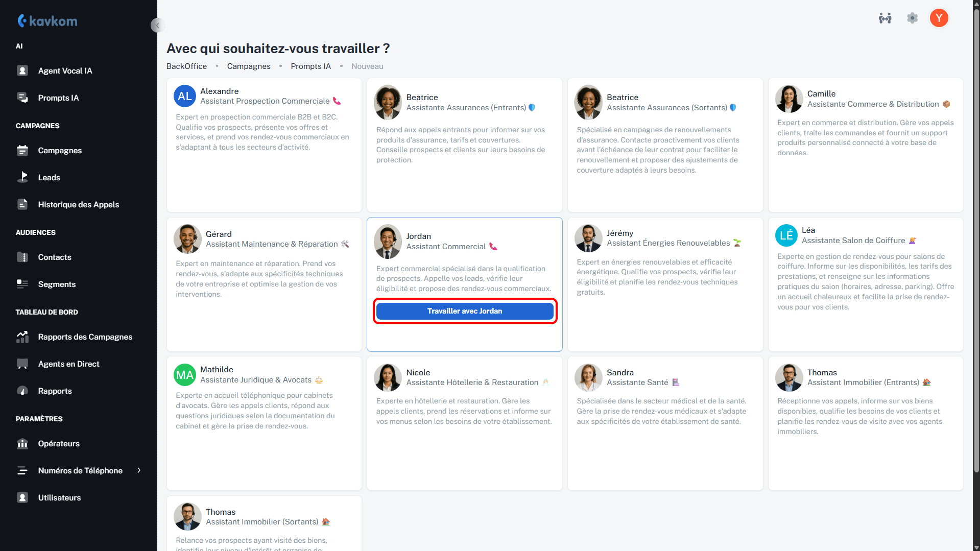The height and width of the screenshot is (551, 980).
Task: Go to BackOffice breadcrumb link
Action: 186,66
